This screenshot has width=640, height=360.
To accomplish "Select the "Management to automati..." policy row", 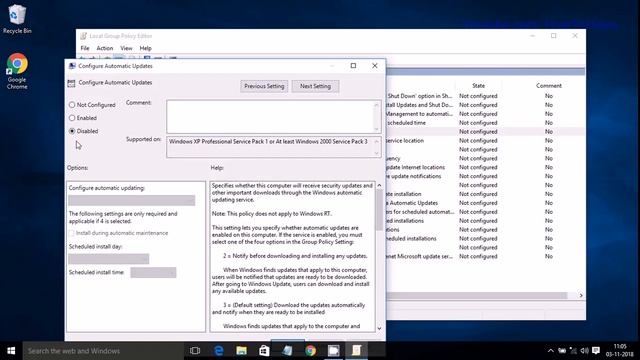I will click(x=485, y=114).
